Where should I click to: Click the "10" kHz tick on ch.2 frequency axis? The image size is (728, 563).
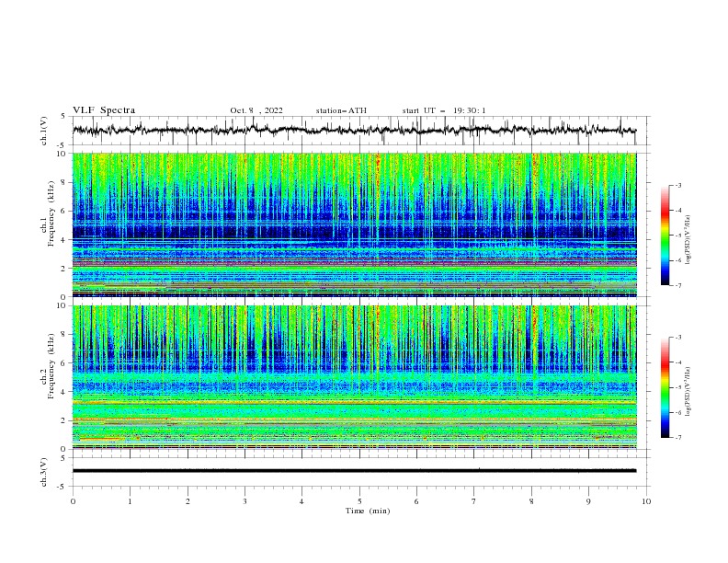pos(63,306)
